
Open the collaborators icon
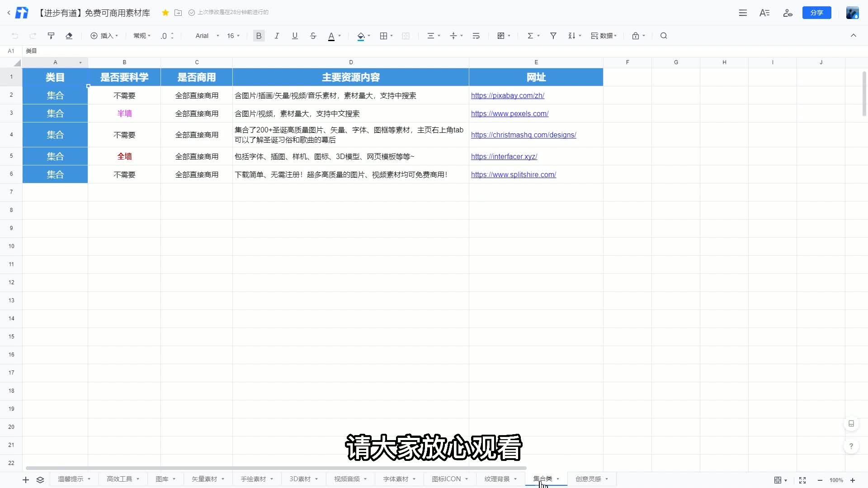pos(788,13)
